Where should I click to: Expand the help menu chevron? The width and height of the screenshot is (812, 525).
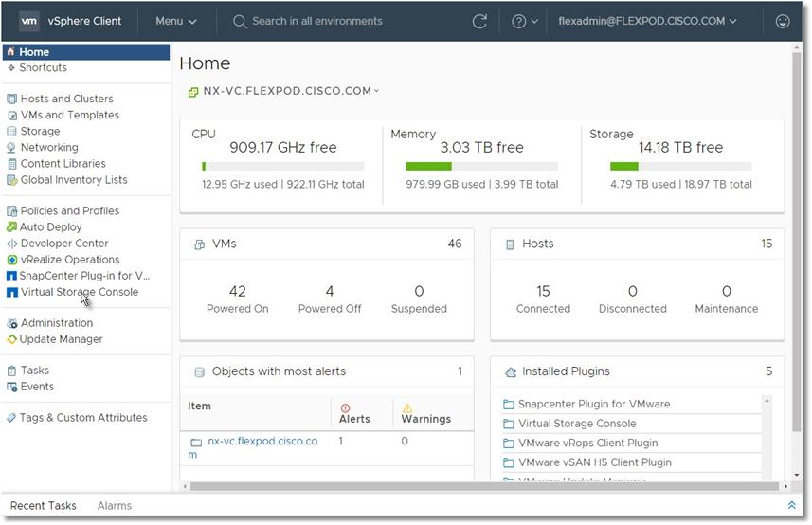click(x=534, y=22)
